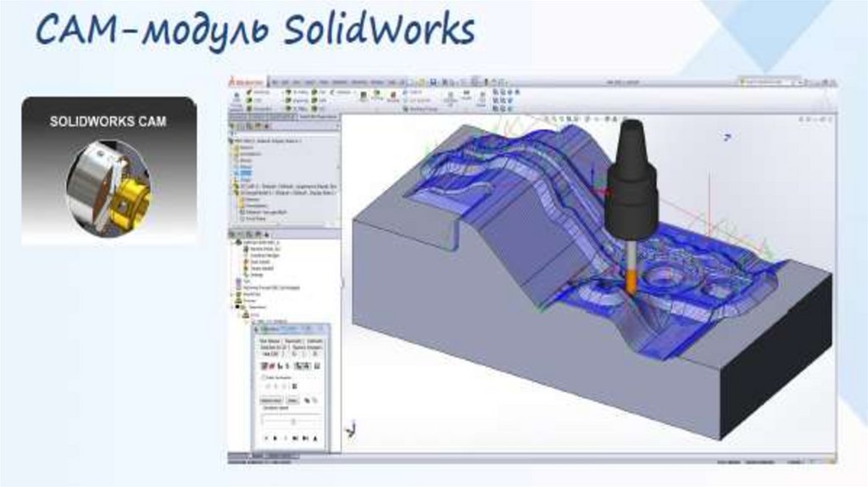Select the highlighted blue item in the feature tree
Image resolution: width=868 pixels, height=487 pixels.
246,173
